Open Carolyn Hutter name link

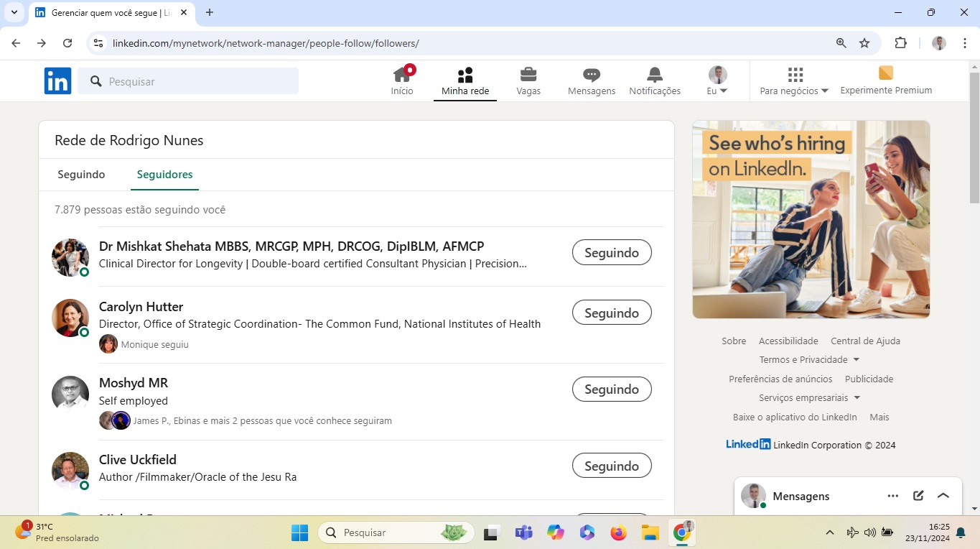(x=141, y=307)
